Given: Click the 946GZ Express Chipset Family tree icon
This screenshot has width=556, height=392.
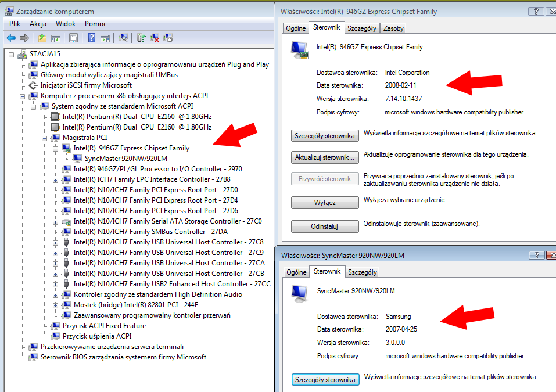Looking at the screenshot, I should tap(66, 148).
